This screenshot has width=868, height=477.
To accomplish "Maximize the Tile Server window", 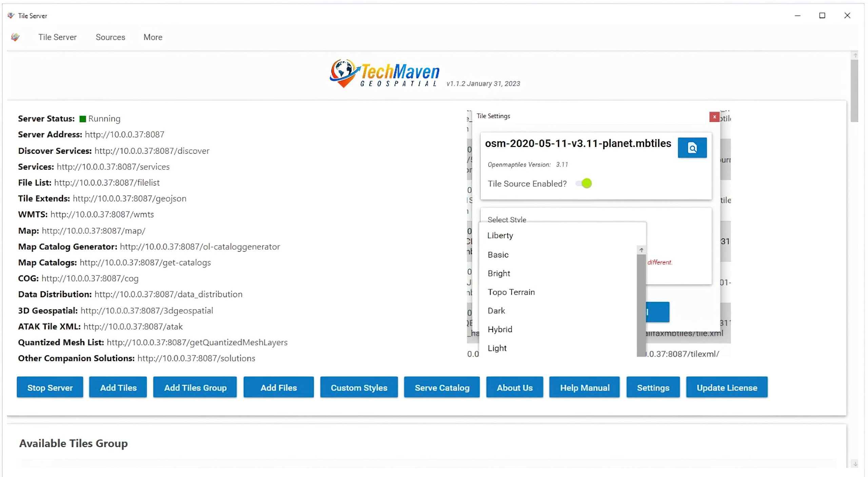I will click(822, 16).
